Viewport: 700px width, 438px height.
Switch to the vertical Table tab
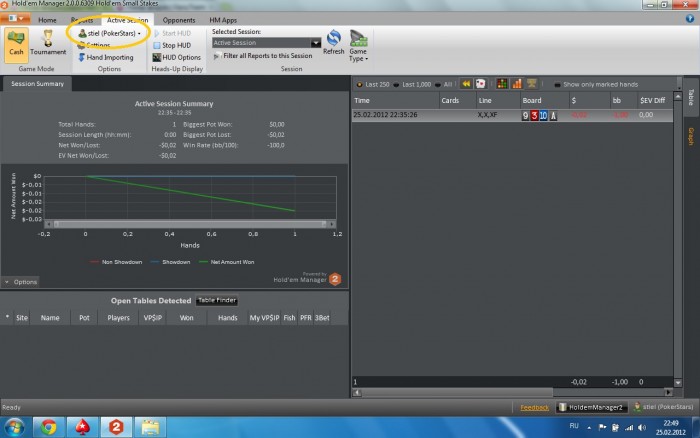[691, 97]
